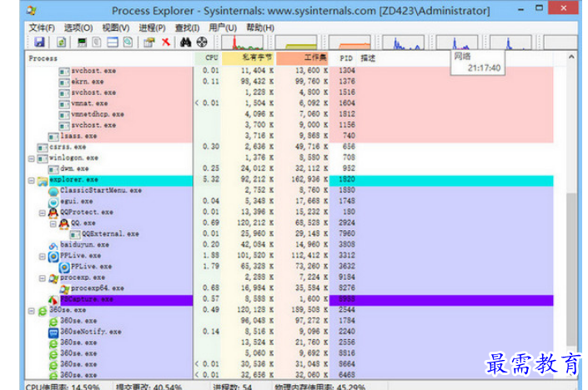Collapse the procexp.exe tree node
The width and height of the screenshot is (588, 390).
coord(43,278)
